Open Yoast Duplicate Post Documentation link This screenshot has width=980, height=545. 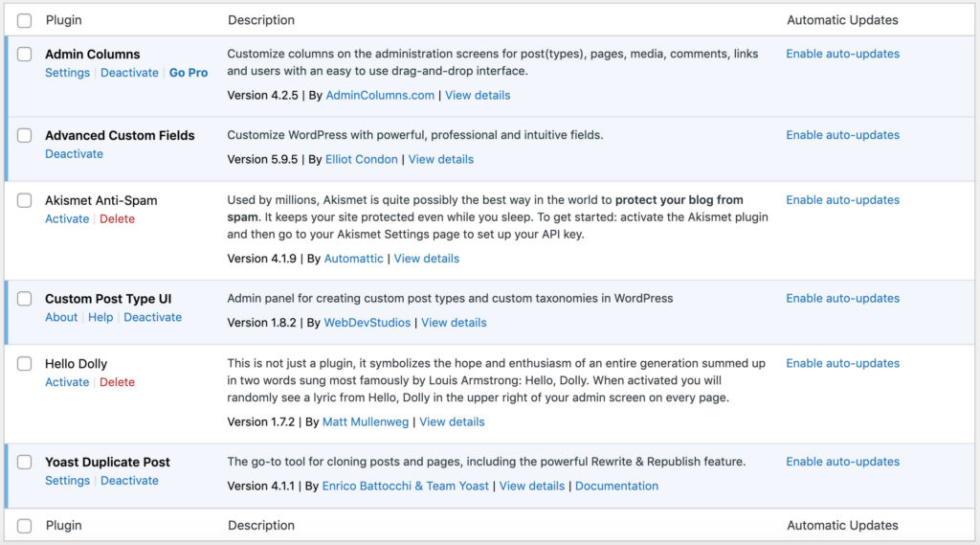616,487
